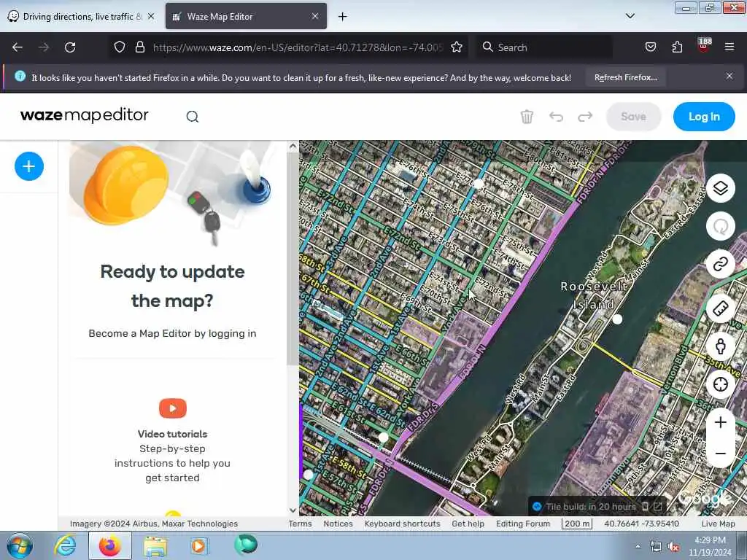Image resolution: width=747 pixels, height=560 pixels.
Task: Open the extension icon with 188 badge
Action: click(704, 46)
